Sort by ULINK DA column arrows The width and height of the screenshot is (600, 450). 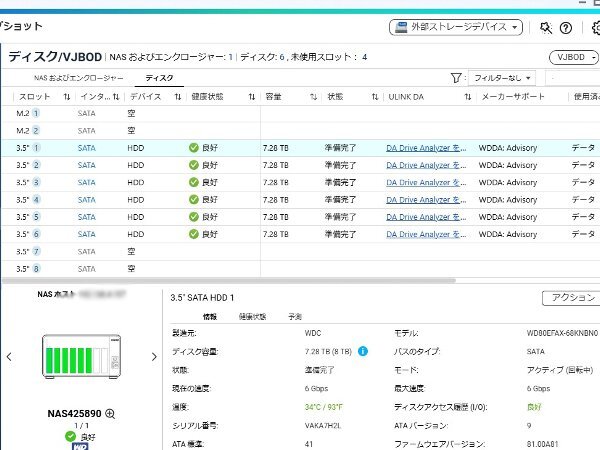468,97
